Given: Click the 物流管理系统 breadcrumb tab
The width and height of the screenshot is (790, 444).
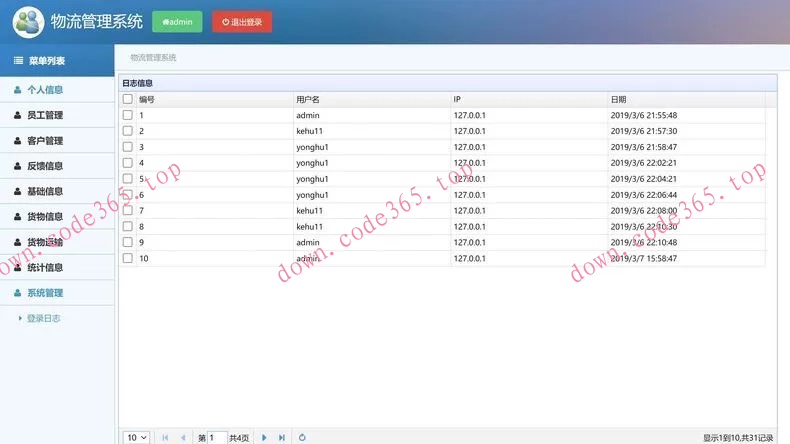Looking at the screenshot, I should click(153, 57).
